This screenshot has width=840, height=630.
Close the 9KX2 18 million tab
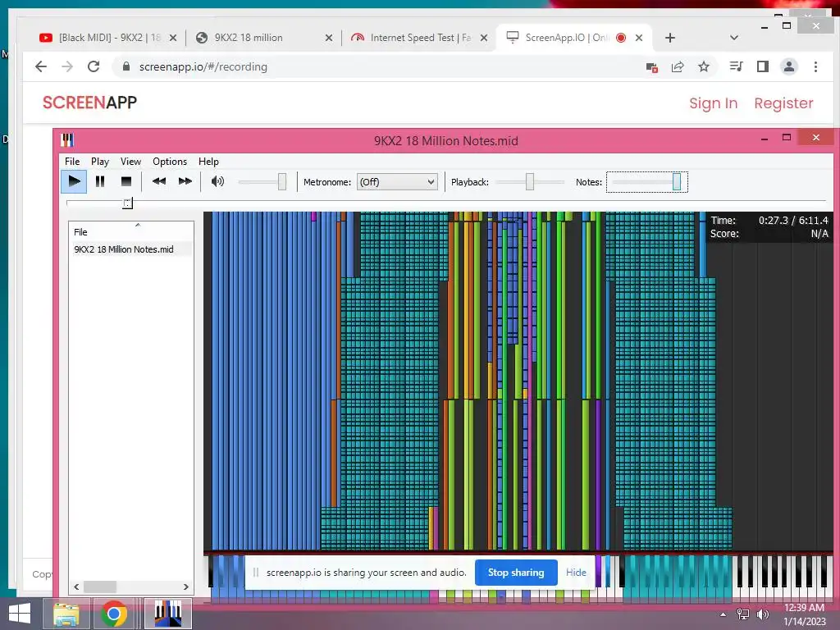coord(329,38)
